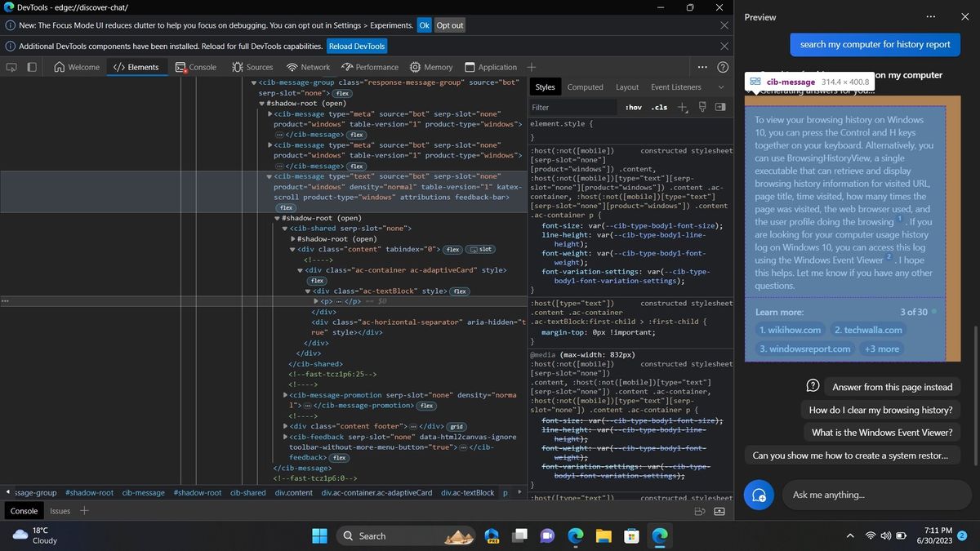Expand the first cib-message meta node

(269, 114)
